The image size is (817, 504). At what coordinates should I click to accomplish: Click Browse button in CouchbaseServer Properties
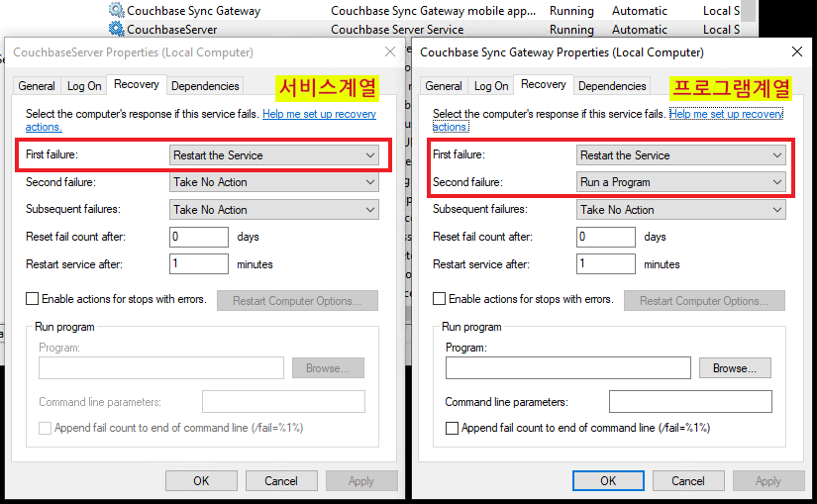coord(328,368)
